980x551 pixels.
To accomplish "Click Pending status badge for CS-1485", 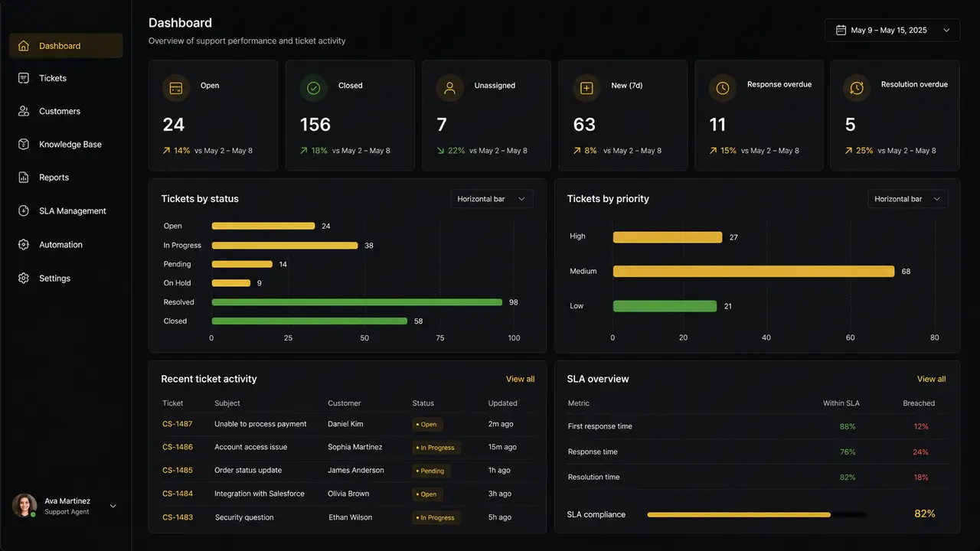I will pos(431,471).
